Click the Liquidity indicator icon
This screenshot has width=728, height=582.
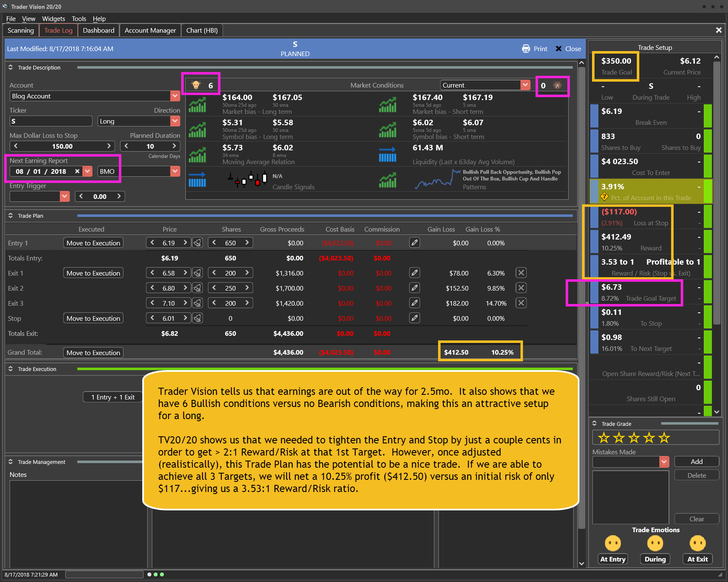387,155
